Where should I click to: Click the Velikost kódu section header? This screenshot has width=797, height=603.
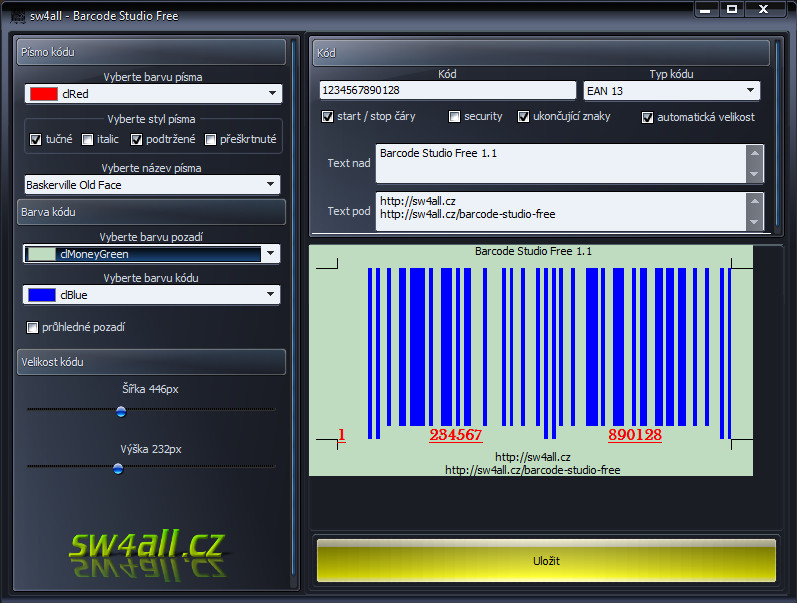point(151,362)
